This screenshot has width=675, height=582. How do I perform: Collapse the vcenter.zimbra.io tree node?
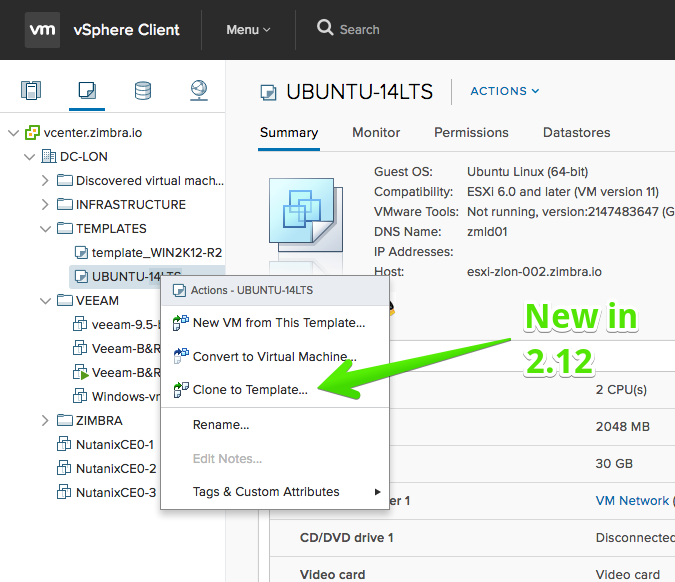pos(14,133)
